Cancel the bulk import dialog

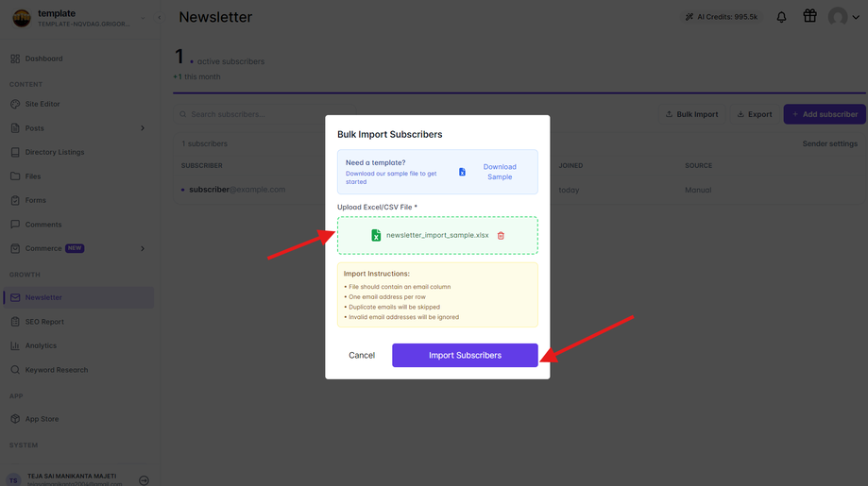[x=362, y=356]
